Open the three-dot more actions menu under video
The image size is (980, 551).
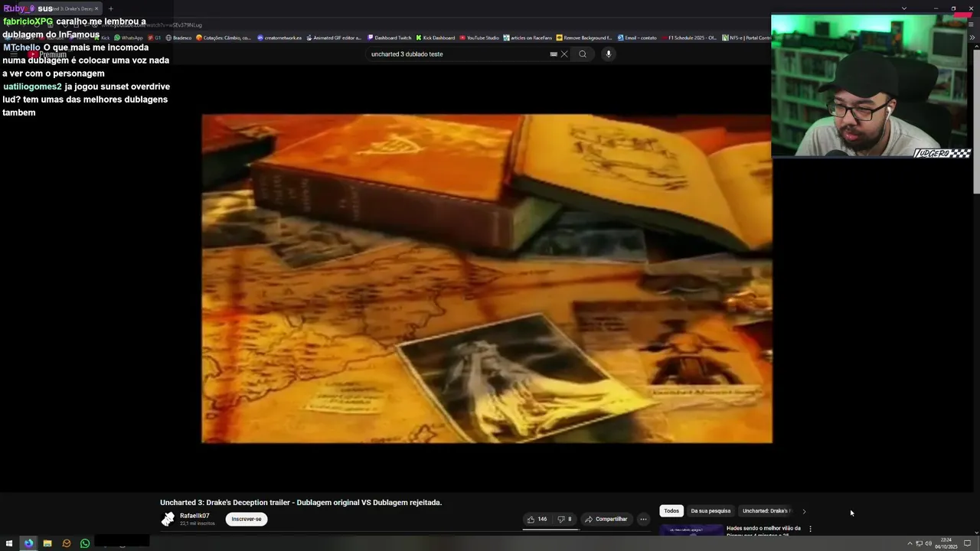point(643,519)
